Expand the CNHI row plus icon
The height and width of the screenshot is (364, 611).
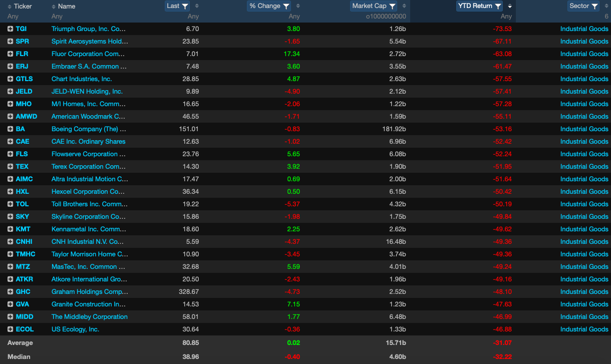click(x=10, y=242)
